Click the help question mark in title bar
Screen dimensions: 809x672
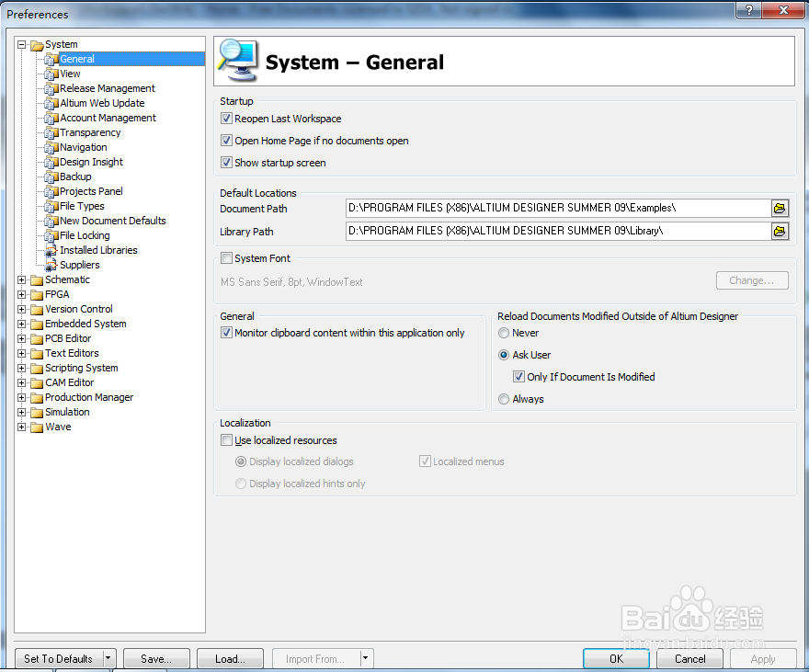[x=749, y=9]
